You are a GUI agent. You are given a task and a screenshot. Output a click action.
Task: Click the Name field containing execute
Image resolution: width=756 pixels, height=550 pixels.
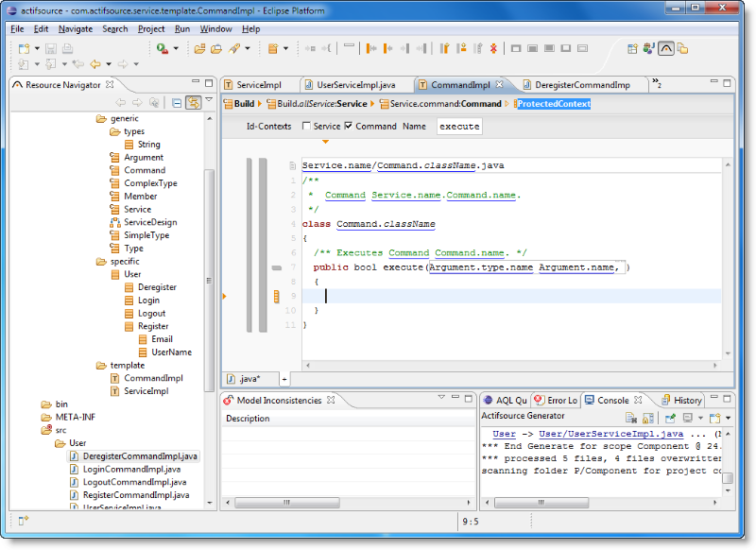459,126
